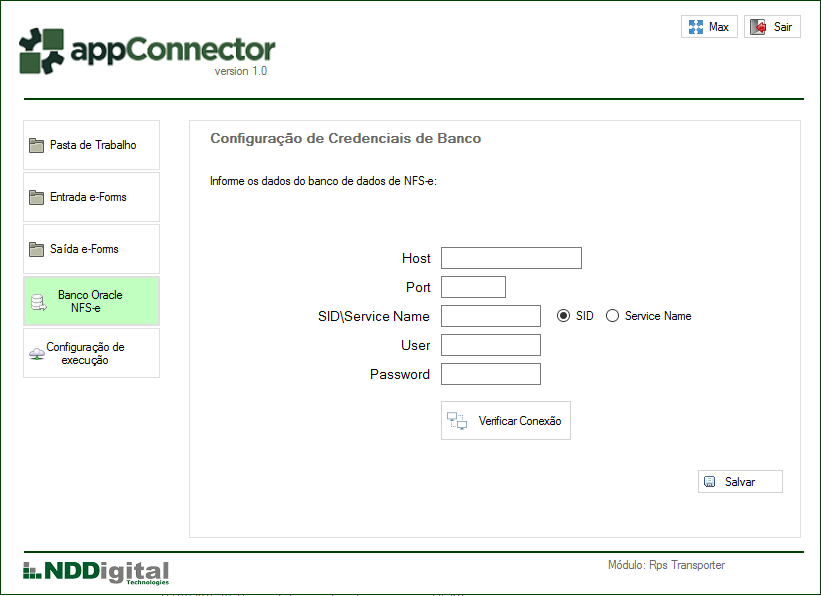Screen dimensions: 821x596
Task: Open the Pasta de Trabalho section
Action: (92, 145)
